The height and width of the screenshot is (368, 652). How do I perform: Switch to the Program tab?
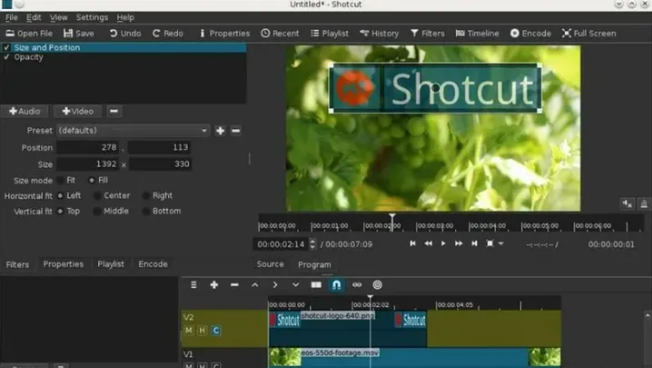pyautogui.click(x=314, y=264)
